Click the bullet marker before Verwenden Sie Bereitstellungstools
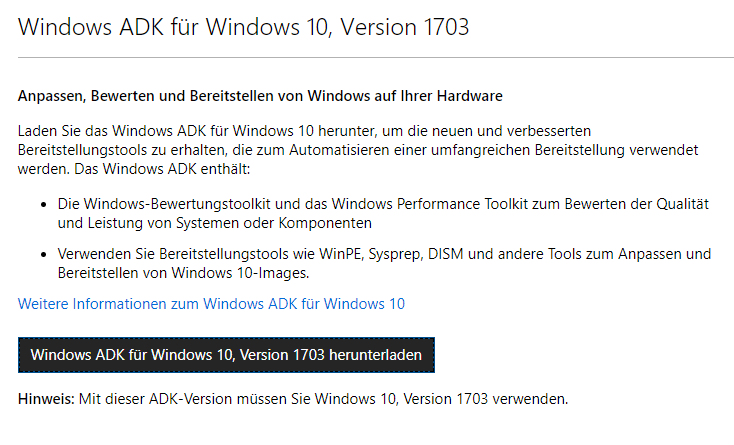The height and width of the screenshot is (445, 734). (x=44, y=255)
